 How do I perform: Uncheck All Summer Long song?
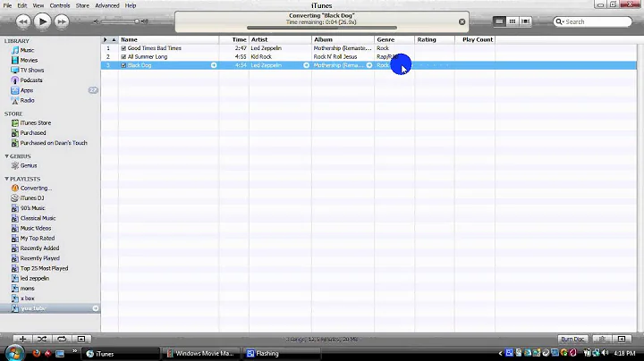point(123,57)
